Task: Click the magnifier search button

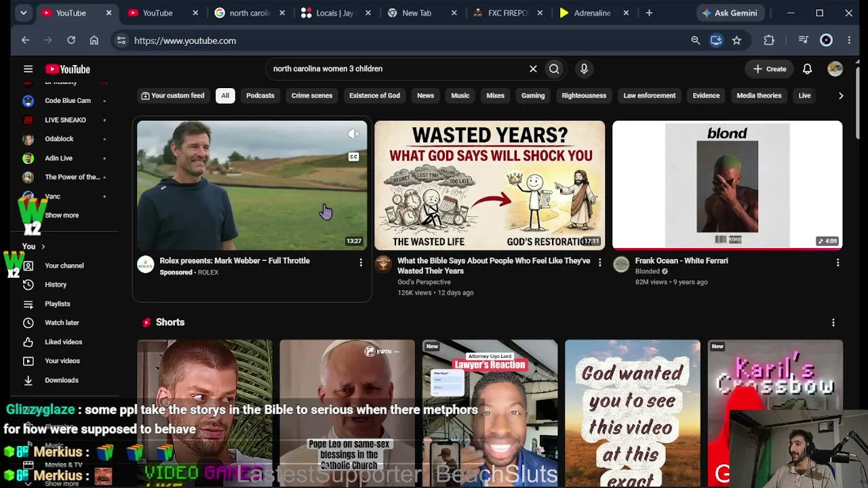Action: click(x=554, y=68)
